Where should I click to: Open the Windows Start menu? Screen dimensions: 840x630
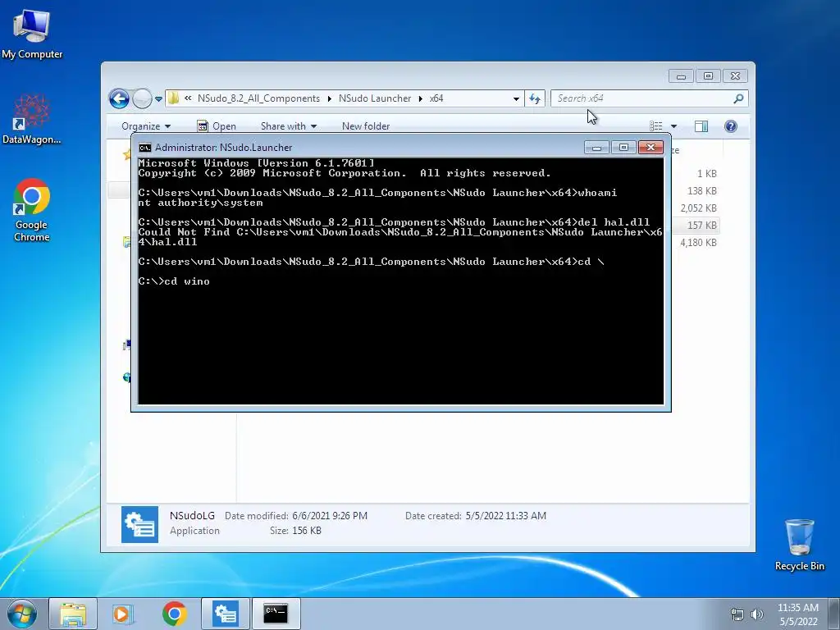click(x=22, y=614)
